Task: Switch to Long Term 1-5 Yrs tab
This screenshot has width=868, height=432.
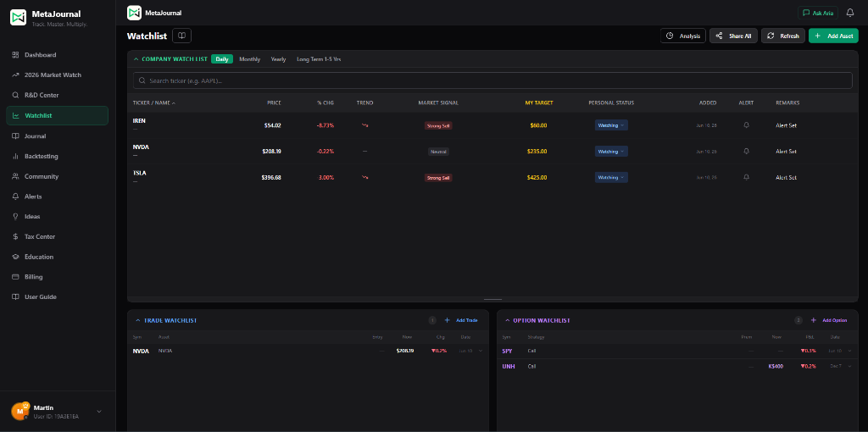Action: tap(319, 58)
